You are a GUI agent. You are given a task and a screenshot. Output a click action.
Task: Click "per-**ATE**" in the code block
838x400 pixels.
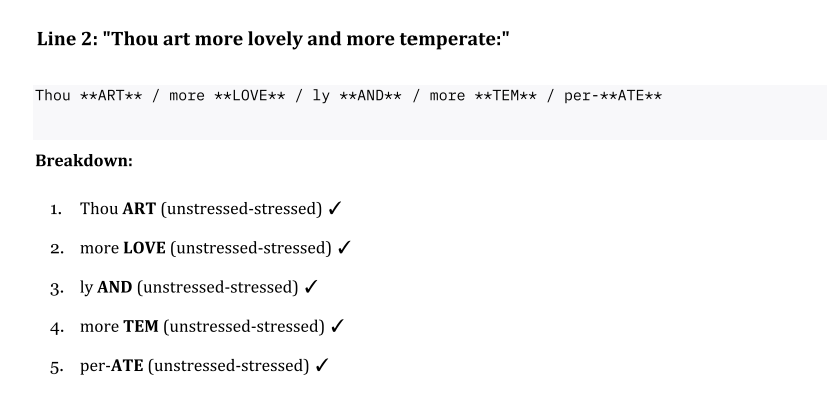coord(614,96)
